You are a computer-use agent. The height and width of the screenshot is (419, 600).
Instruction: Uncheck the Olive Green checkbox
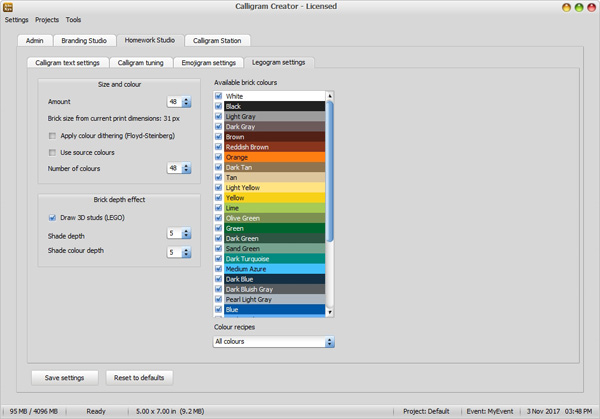(x=218, y=218)
